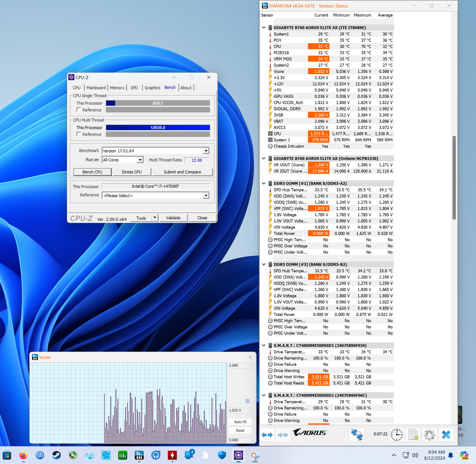
Task: Click the Maximum column header in HWiNFO
Action: coord(362,15)
